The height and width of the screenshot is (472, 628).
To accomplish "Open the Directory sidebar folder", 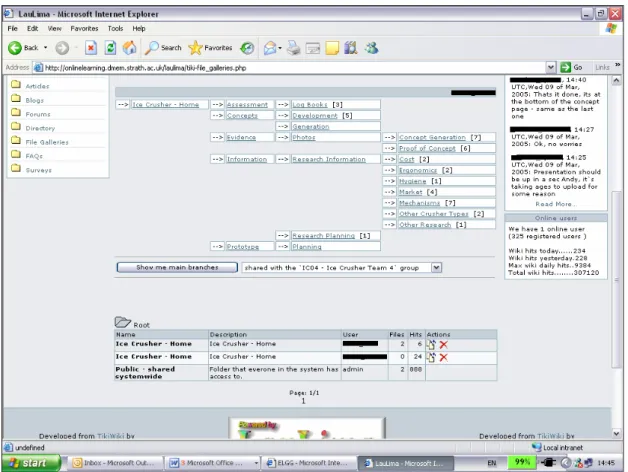I will pyautogui.click(x=40, y=128).
